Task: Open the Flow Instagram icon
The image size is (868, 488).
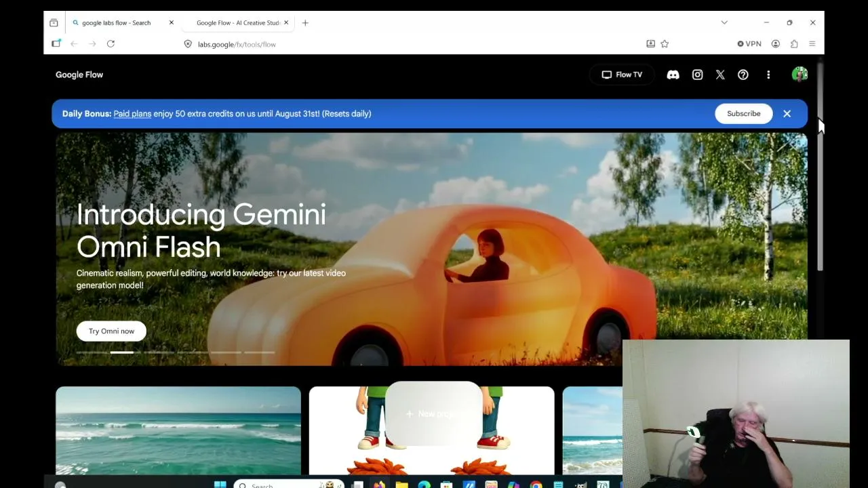Action: point(697,75)
